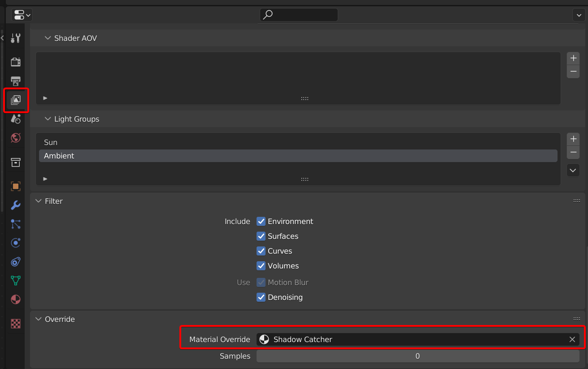
Task: Disable the Volumes filter checkbox
Action: point(261,266)
